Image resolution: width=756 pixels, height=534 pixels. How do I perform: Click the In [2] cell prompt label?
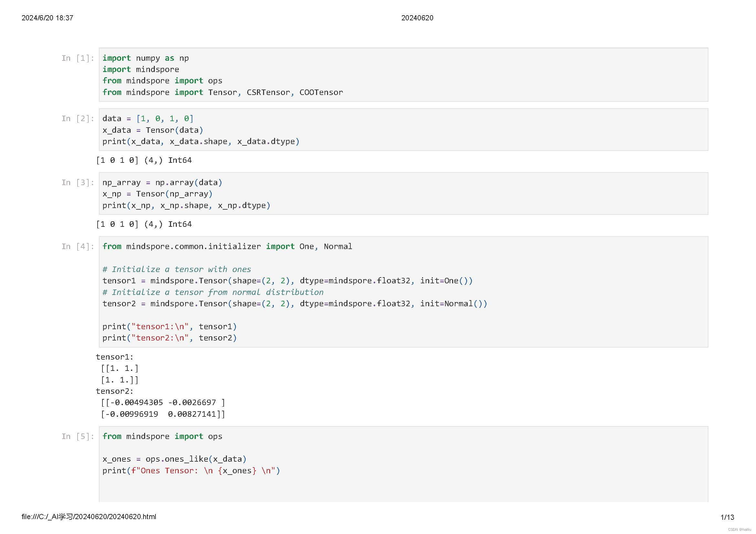coord(78,119)
